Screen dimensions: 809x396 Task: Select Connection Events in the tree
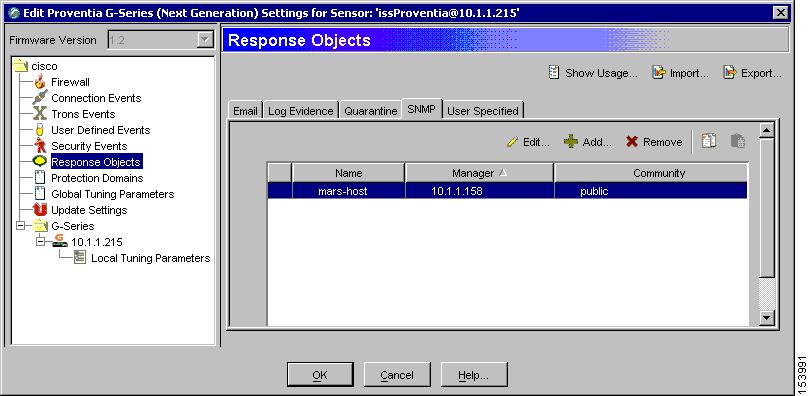coord(96,98)
